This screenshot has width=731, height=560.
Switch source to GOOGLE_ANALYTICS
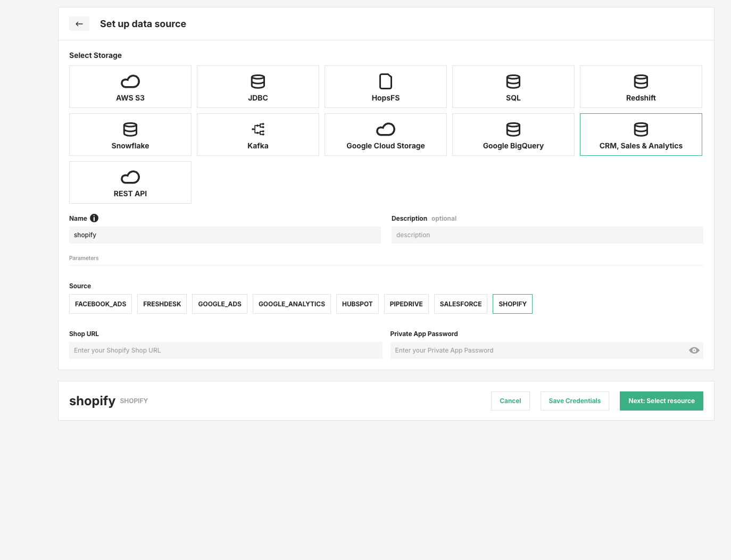[x=292, y=304]
